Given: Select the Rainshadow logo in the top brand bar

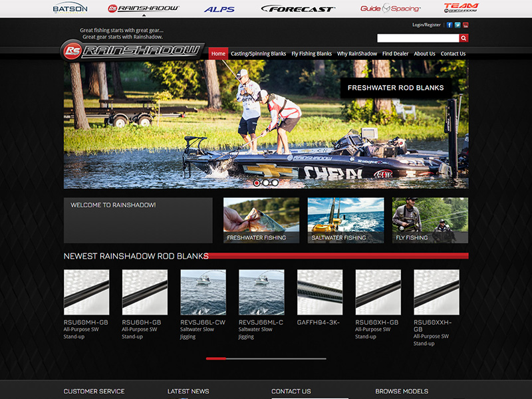Looking at the screenshot, I should [x=143, y=8].
